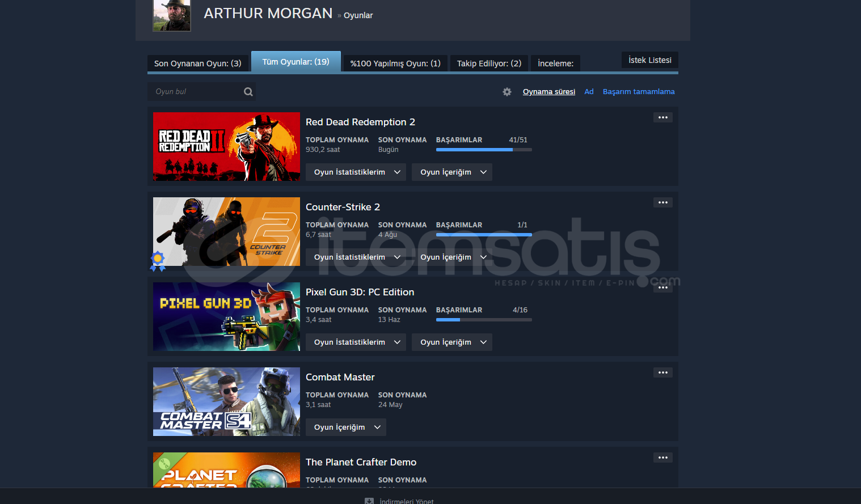Open The Planet Crafter Demo title
This screenshot has height=504, width=861.
pos(361,463)
